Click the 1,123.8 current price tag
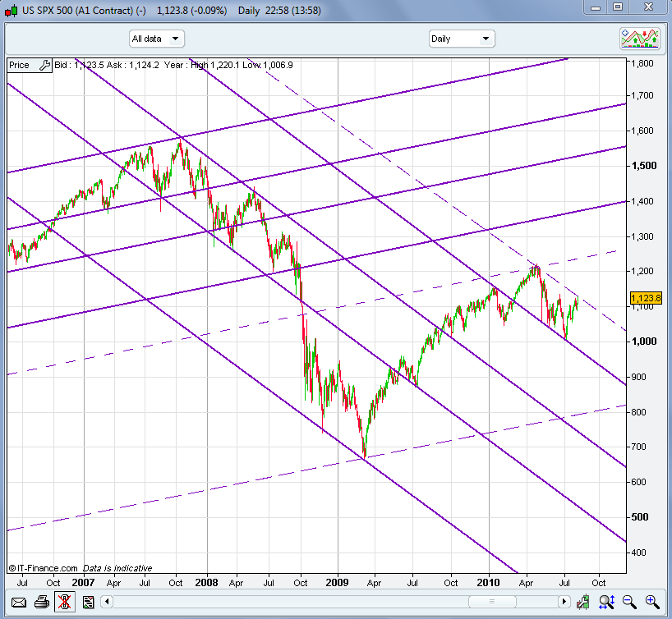Image resolution: width=672 pixels, height=619 pixels. [646, 298]
